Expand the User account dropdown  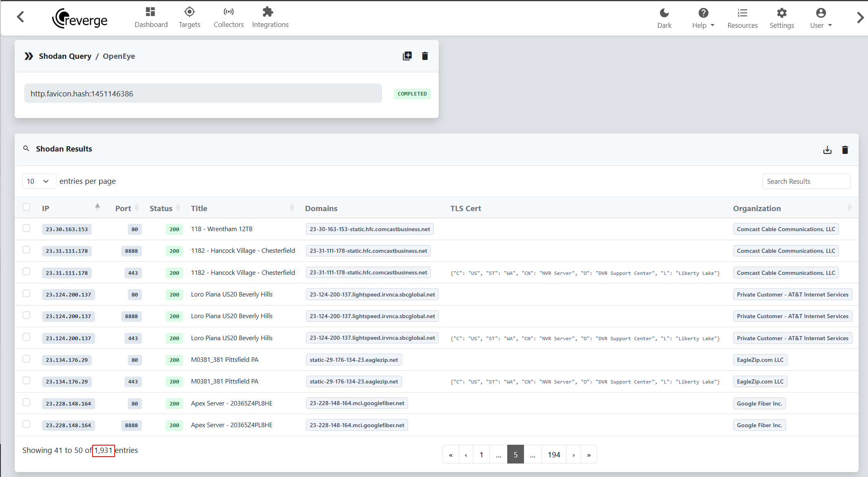pos(821,18)
